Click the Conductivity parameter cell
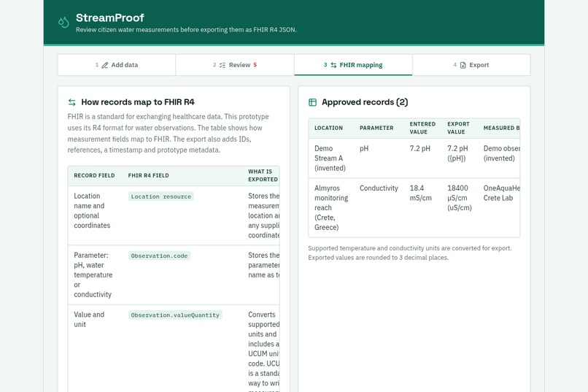This screenshot has height=392, width=588. point(379,188)
